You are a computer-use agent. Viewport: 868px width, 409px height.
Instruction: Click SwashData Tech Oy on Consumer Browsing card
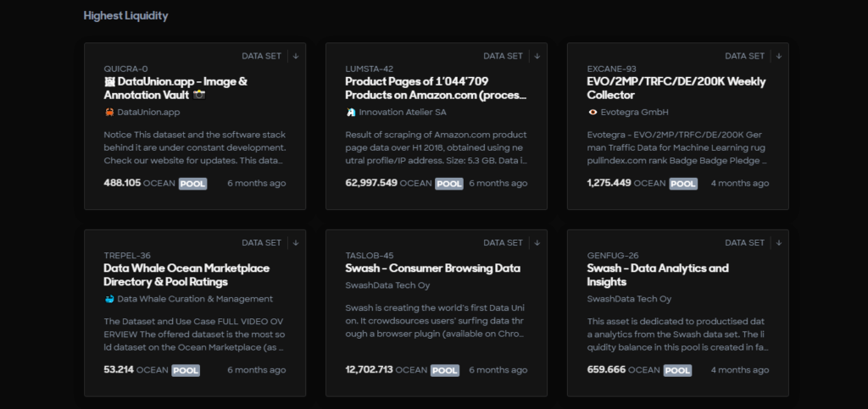click(387, 285)
